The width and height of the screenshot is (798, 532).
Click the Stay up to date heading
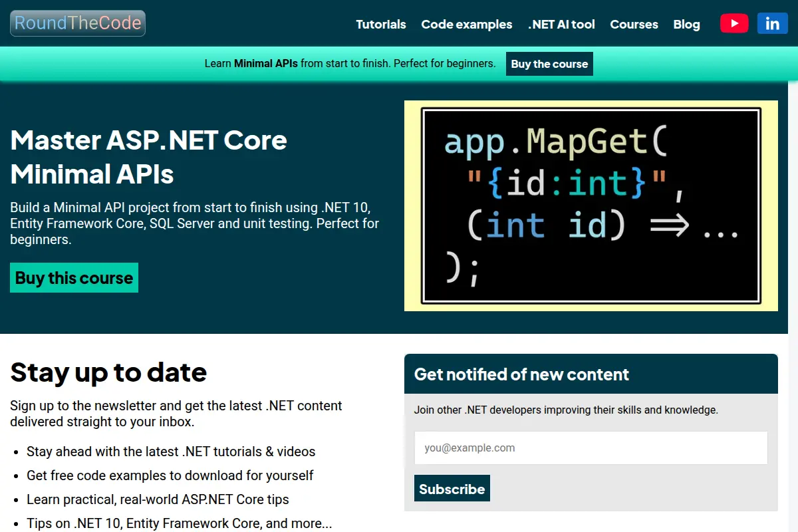click(x=108, y=372)
